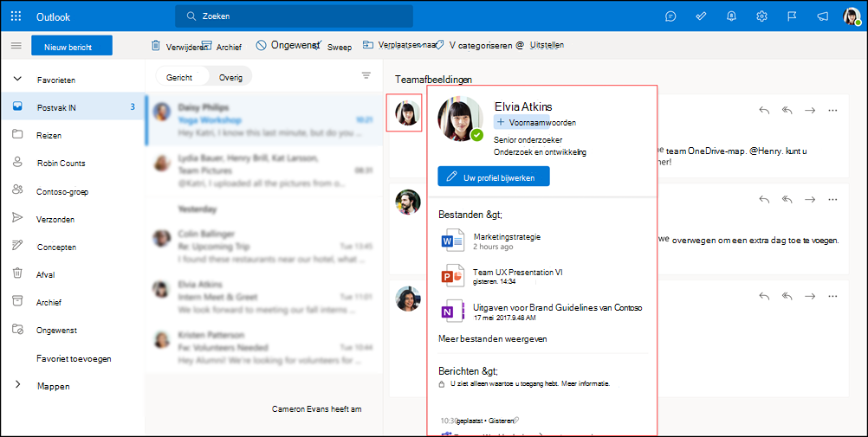This screenshot has width=868, height=437.
Task: Open the To Do checkmark icon
Action: pos(701,16)
